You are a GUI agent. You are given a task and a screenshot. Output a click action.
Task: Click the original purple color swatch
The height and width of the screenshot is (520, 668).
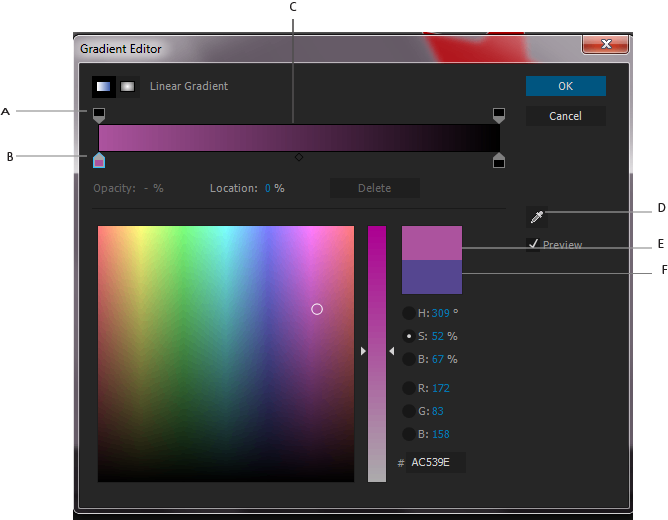click(432, 277)
